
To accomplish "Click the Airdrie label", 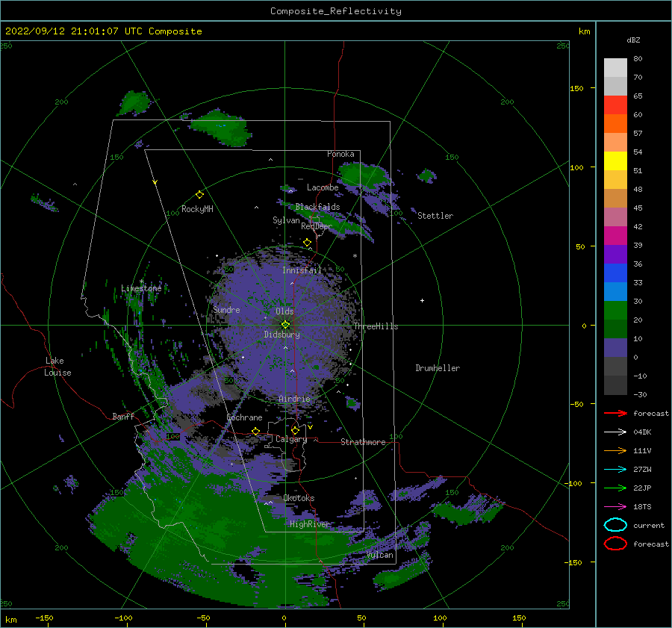I will point(294,399).
